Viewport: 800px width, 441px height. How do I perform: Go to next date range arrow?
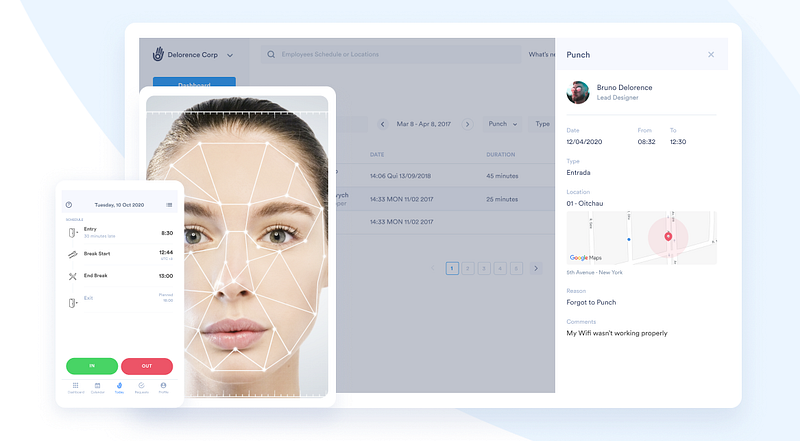tap(467, 124)
